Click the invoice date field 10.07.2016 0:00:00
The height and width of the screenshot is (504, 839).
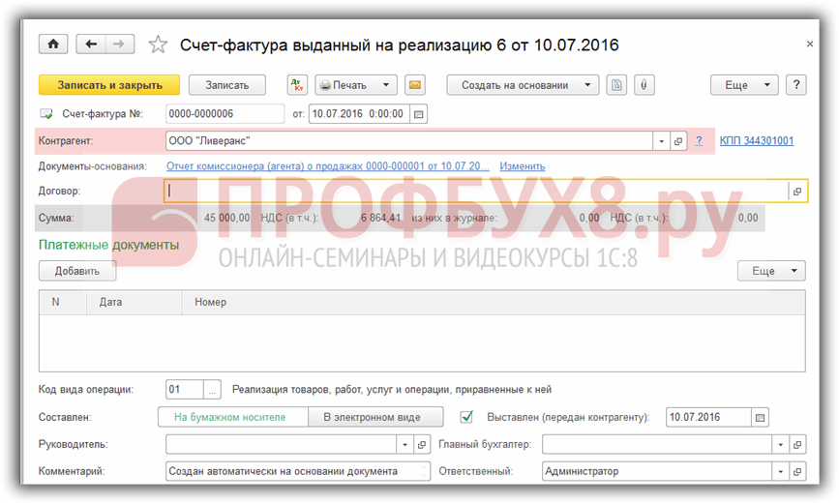tap(359, 114)
